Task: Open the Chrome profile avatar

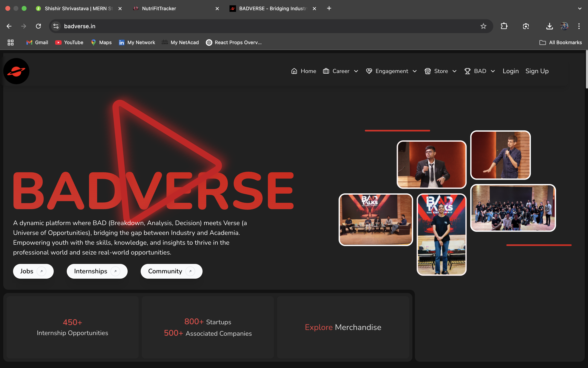Action: 564,26
